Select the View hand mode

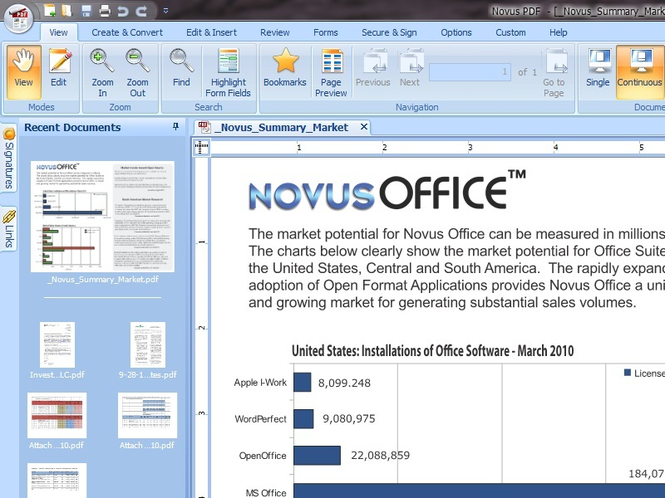point(24,72)
